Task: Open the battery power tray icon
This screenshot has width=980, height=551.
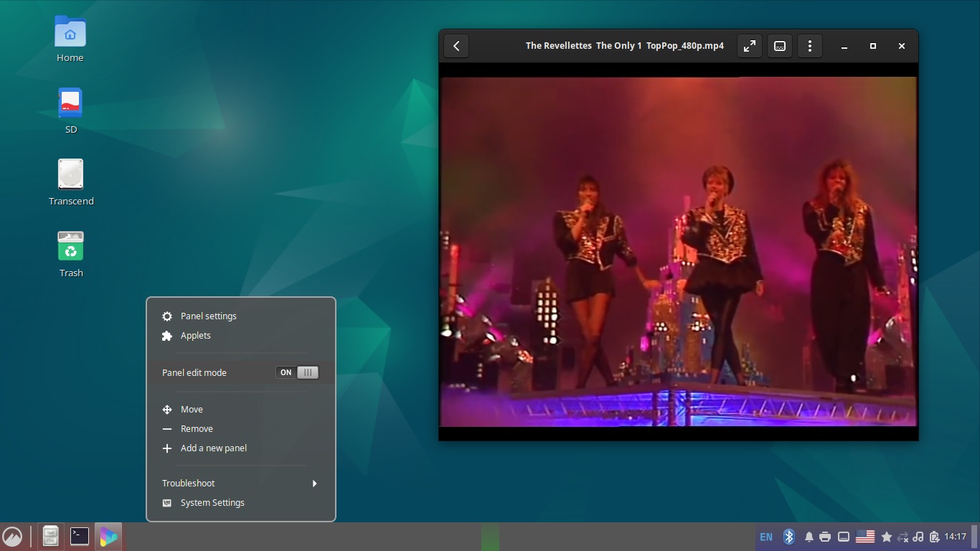Action: tap(934, 537)
